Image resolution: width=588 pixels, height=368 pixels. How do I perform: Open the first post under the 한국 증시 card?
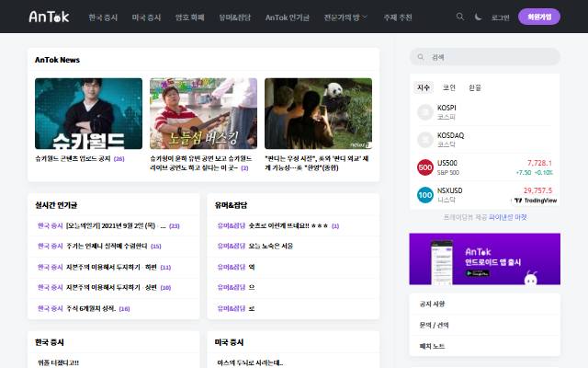pos(58,362)
